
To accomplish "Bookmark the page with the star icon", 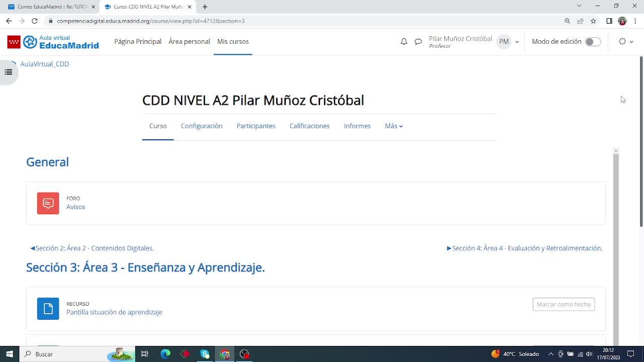I will (594, 21).
